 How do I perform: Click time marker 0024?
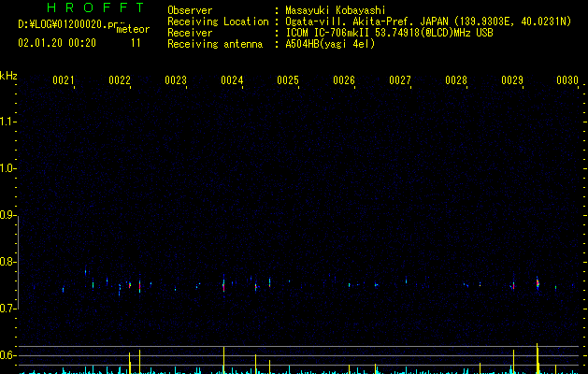pyautogui.click(x=232, y=80)
